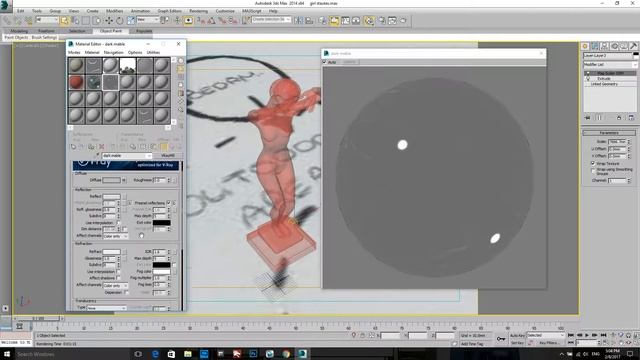This screenshot has height=360, width=640.
Task: Open the Hierarchy command panel tab
Action: [604, 46]
